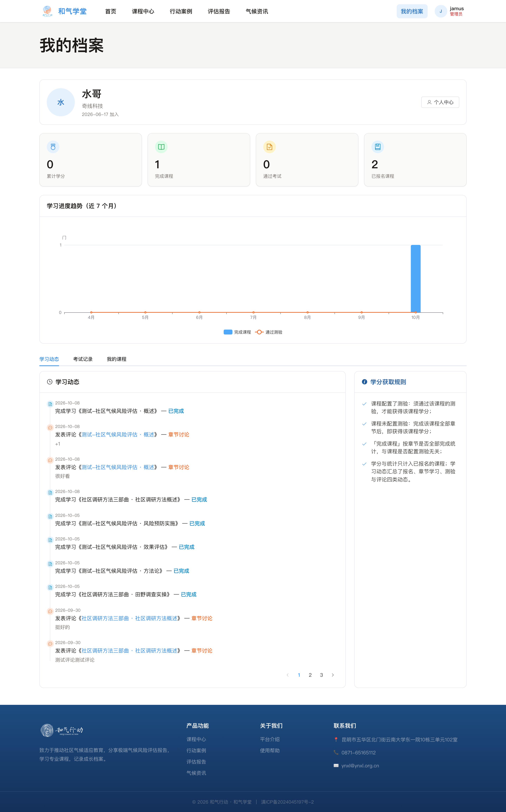Switch to the 考试记录 tab

[83, 359]
